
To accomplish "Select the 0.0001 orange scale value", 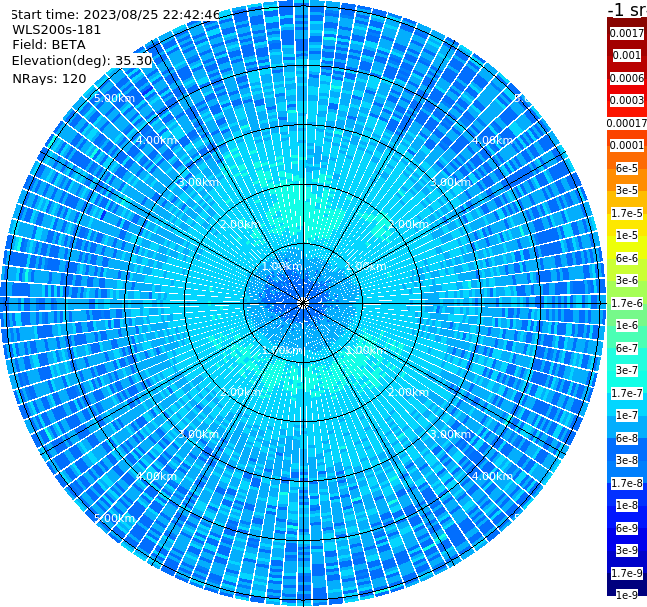I will click(627, 145).
